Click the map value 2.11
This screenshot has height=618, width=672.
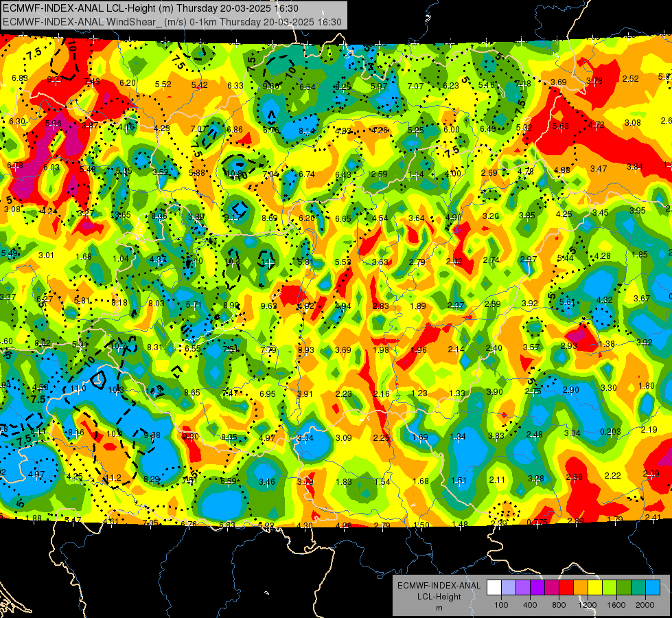pyautogui.click(x=497, y=479)
